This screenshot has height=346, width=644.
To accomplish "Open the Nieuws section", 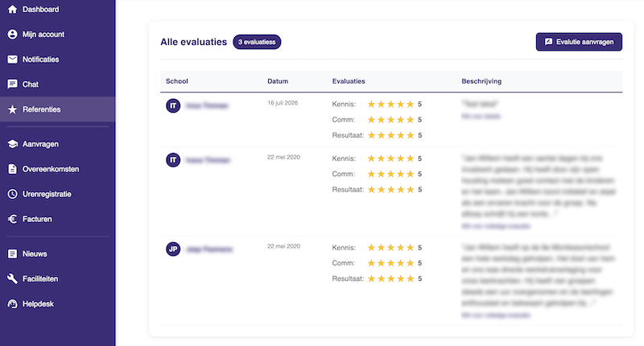I will (57, 253).
